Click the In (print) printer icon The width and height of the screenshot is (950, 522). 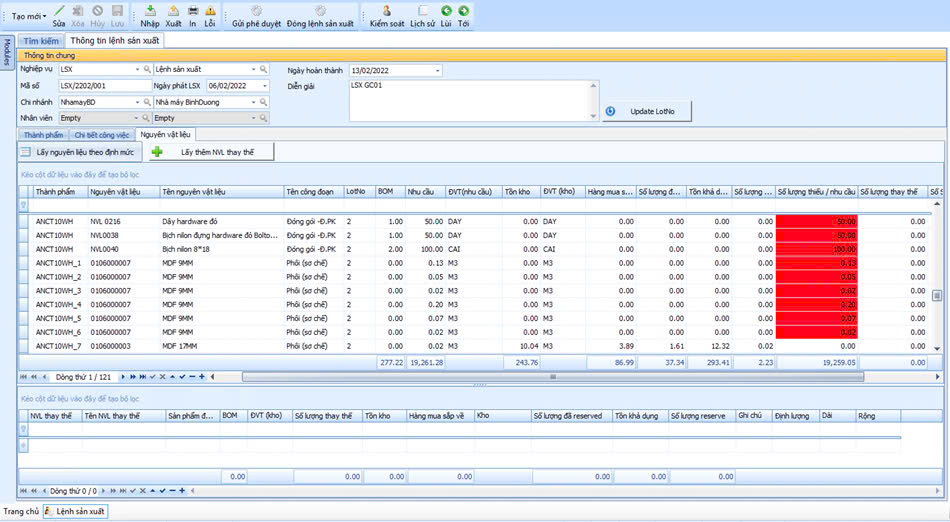(193, 11)
